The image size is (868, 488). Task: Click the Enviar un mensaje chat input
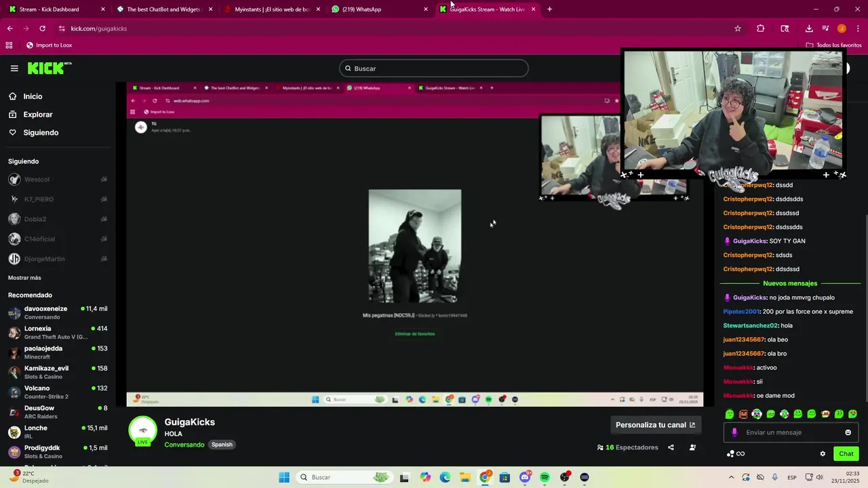(791, 432)
